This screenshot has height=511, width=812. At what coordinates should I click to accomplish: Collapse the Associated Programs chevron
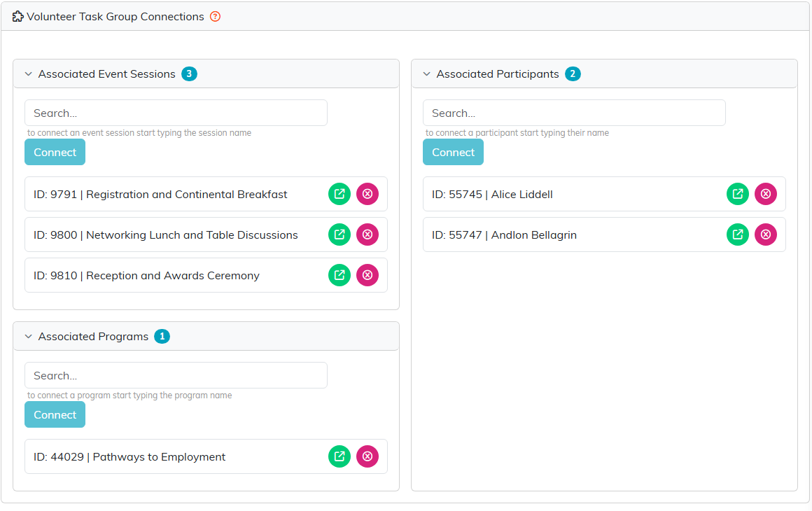tap(29, 337)
